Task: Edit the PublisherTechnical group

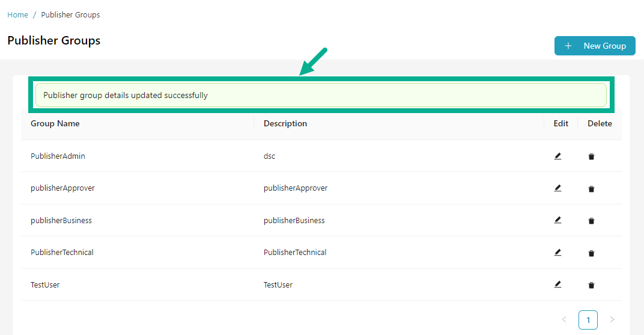Action: click(557, 253)
